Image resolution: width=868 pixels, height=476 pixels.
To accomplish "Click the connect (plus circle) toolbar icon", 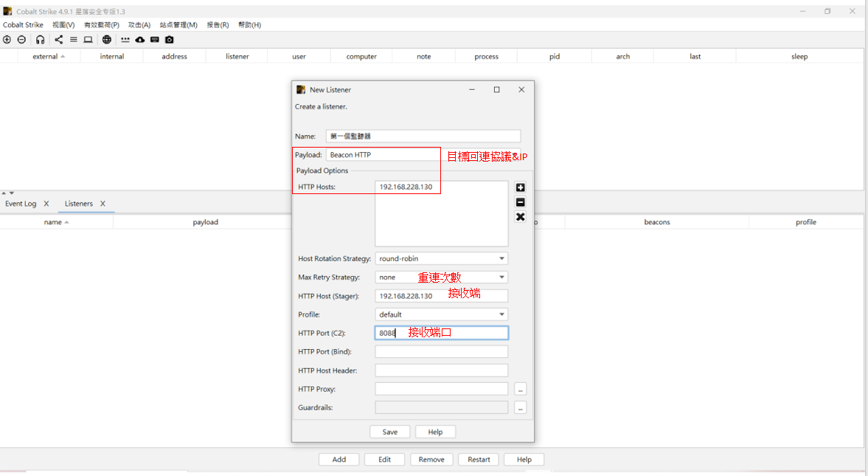I will pos(7,39).
